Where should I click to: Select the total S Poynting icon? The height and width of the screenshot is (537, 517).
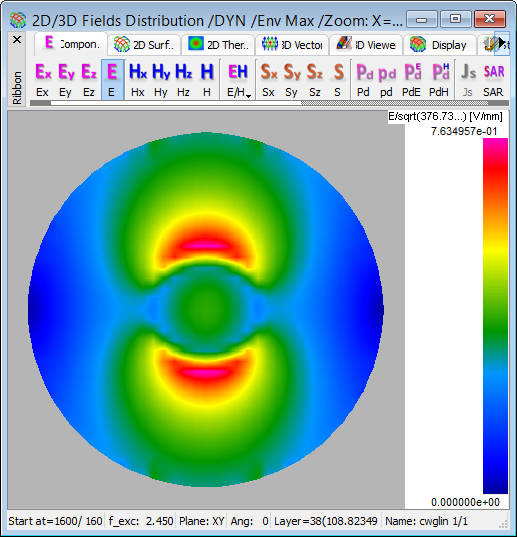coord(338,80)
